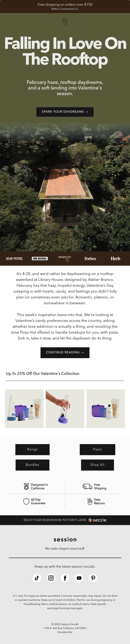Open the YouTube social icon
The image size is (130, 644).
click(x=79, y=578)
